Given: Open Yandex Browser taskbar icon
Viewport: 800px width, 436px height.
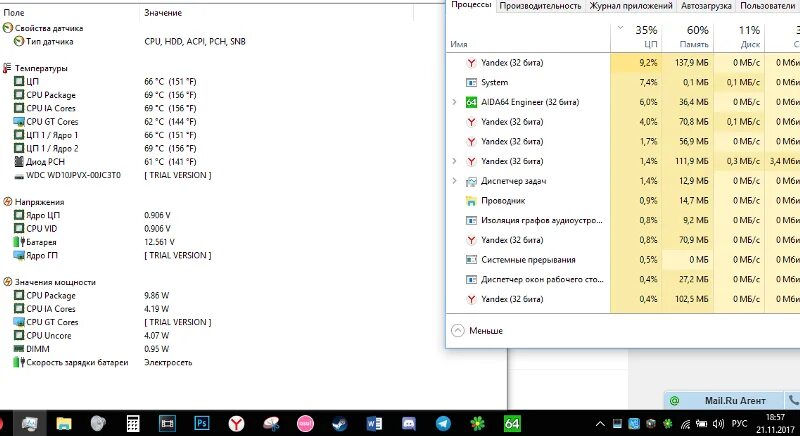Looking at the screenshot, I should tap(236, 423).
